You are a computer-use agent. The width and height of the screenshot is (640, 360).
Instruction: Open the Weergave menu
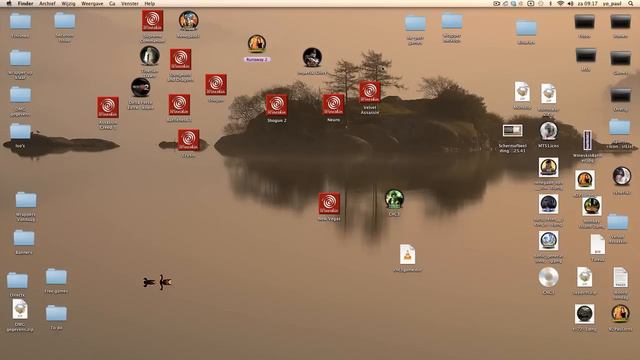pos(92,3)
